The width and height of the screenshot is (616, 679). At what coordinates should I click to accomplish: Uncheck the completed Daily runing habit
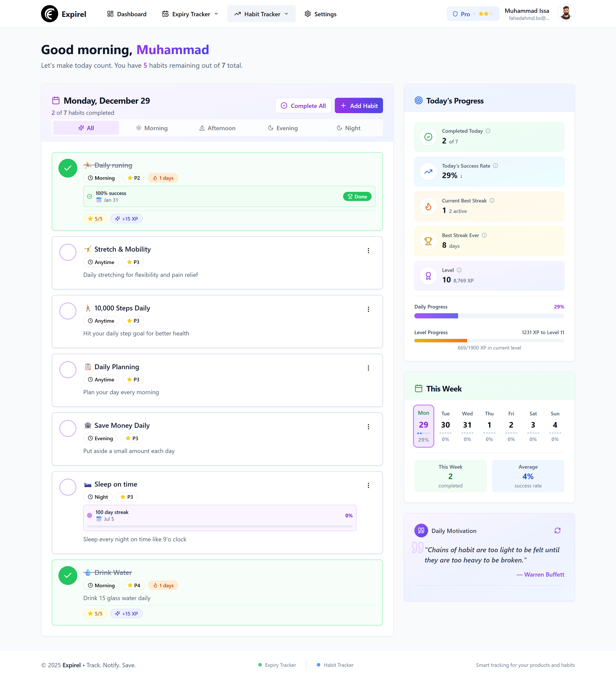(x=68, y=168)
